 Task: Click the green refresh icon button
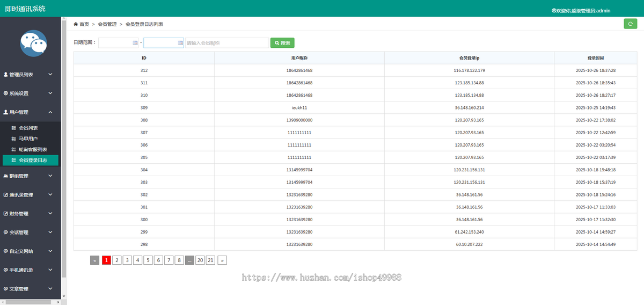[x=631, y=24]
